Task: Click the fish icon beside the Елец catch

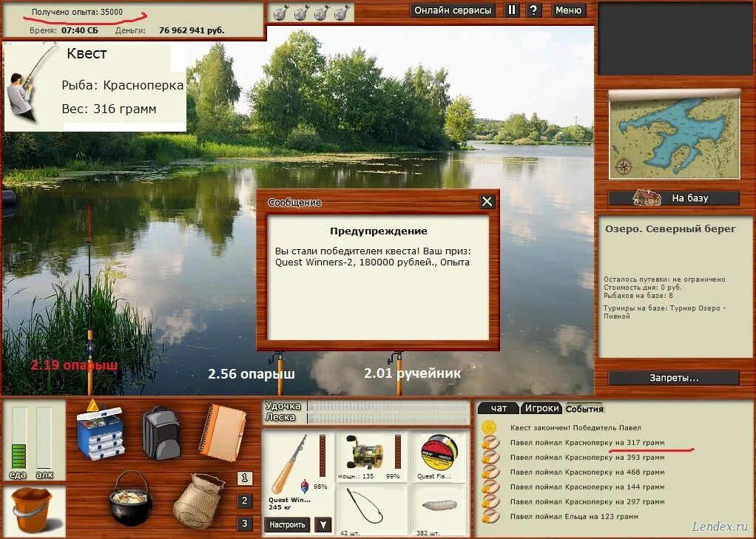Action: (490, 516)
